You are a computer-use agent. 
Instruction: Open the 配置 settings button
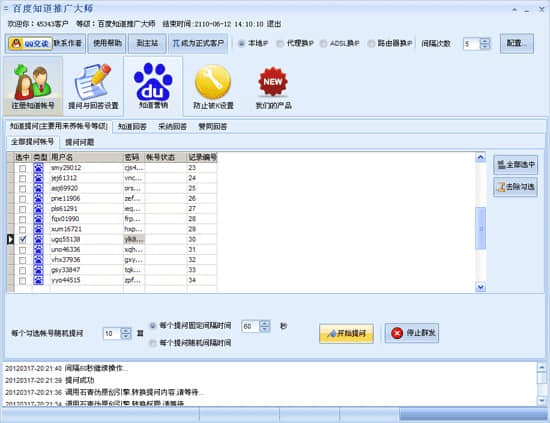coord(517,43)
